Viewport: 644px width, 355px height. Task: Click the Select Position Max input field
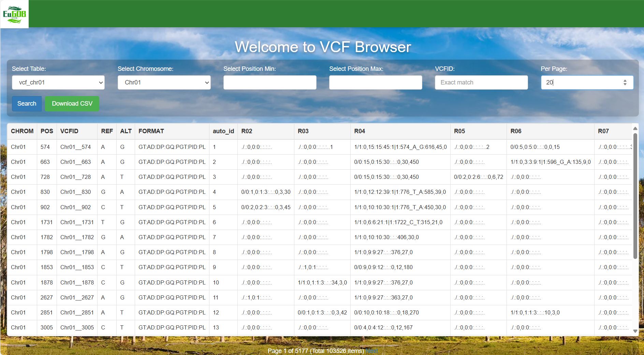coord(375,82)
